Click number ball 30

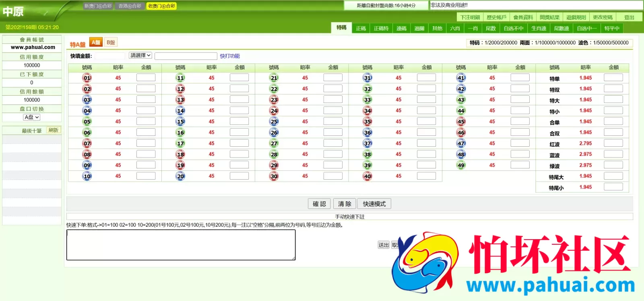(x=274, y=176)
